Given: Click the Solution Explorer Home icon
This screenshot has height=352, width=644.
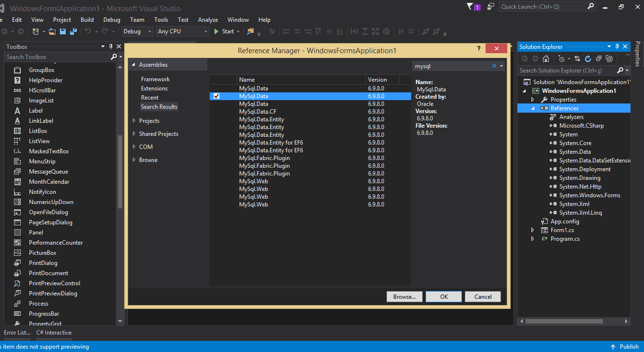Looking at the screenshot, I should 546,59.
